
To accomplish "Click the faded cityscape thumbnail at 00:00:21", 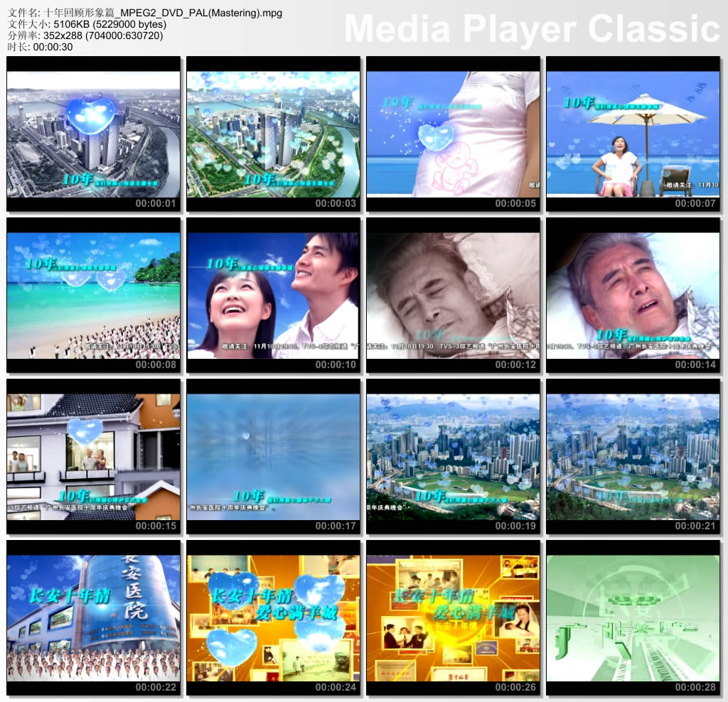I will pyautogui.click(x=633, y=457).
